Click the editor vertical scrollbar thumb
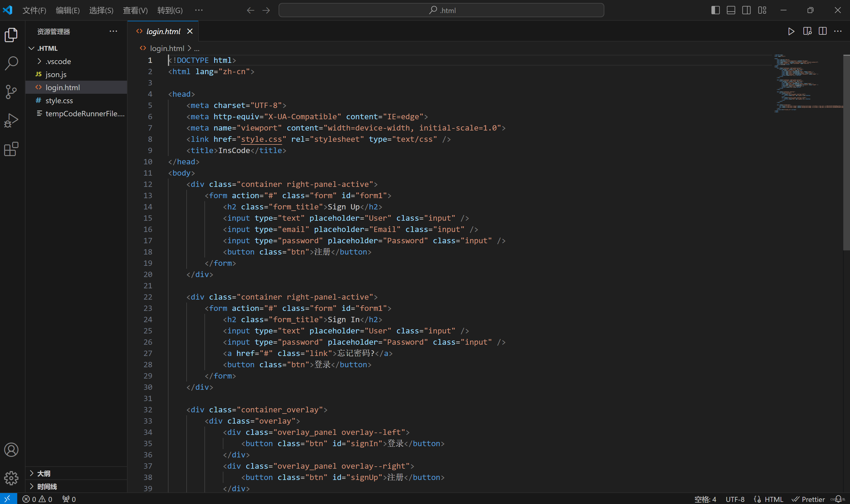850x504 pixels. click(846, 152)
